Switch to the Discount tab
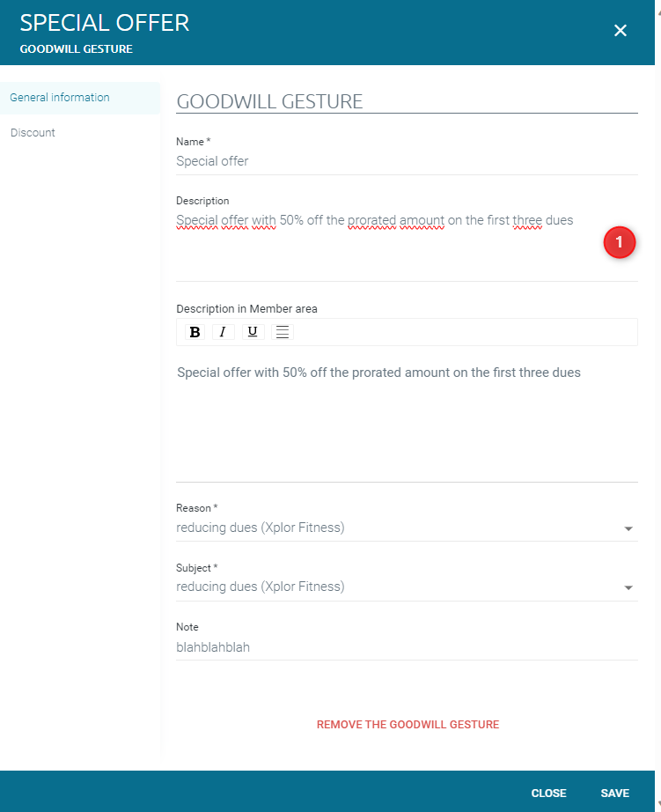This screenshot has height=812, width=661. [33, 132]
